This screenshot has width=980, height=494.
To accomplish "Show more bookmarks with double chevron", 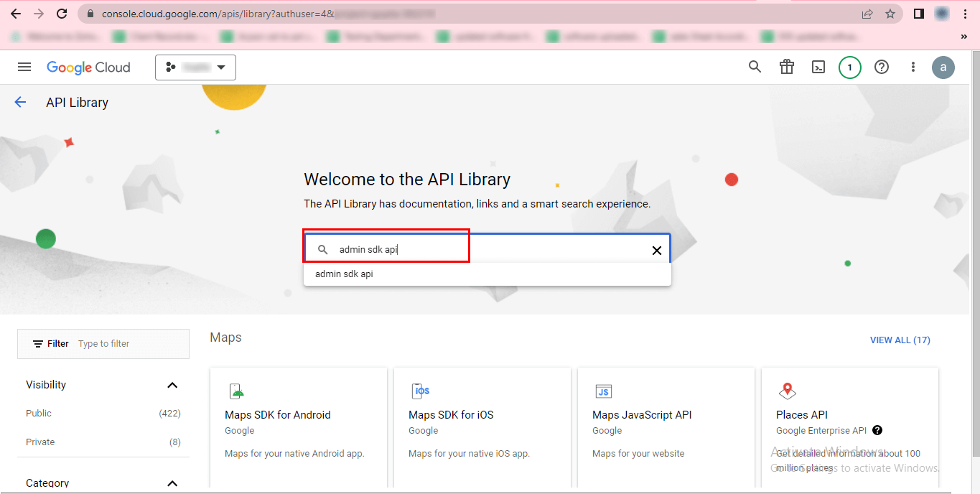I will [963, 36].
